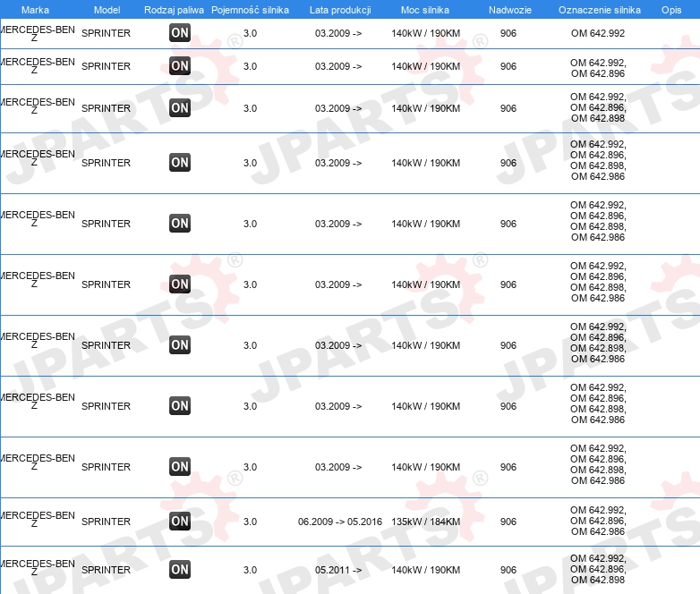Click the 906 body cell in the 135kW row
Screen dimensions: 700x594
508,522
